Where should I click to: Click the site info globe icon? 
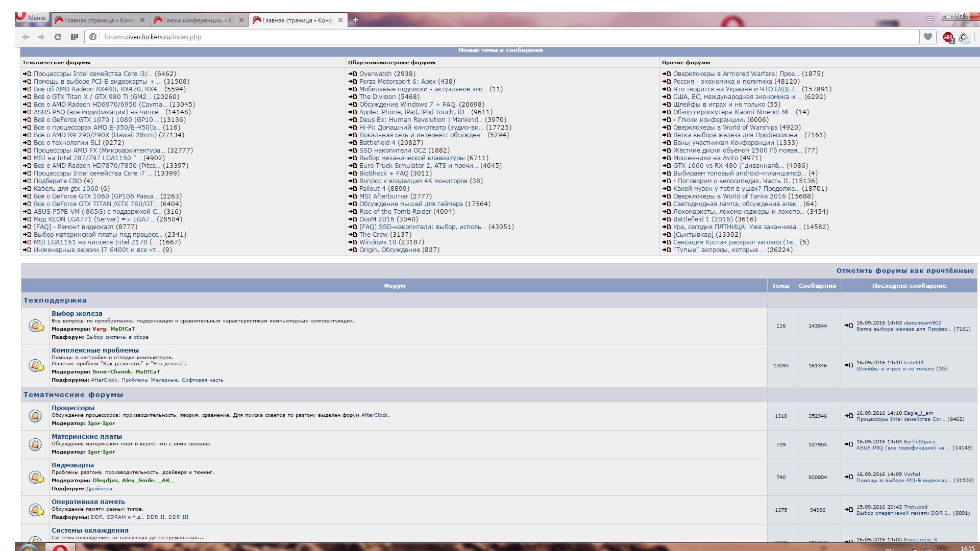click(x=93, y=37)
